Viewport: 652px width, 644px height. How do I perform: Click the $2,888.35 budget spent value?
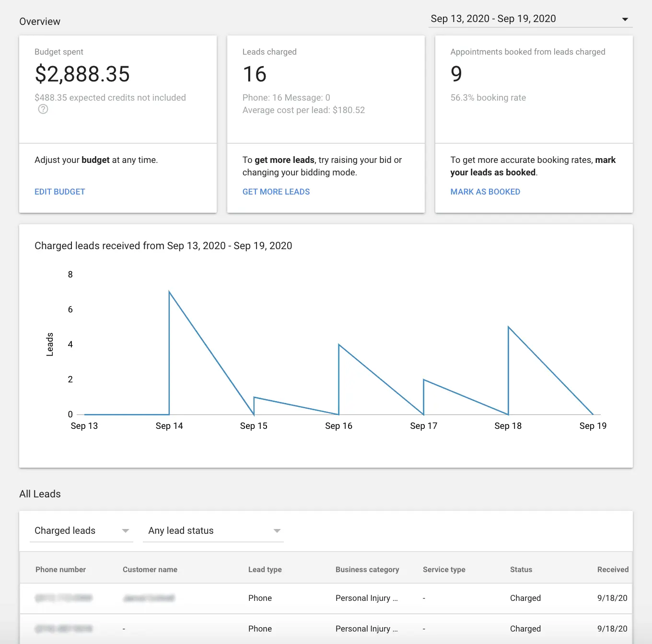[82, 74]
